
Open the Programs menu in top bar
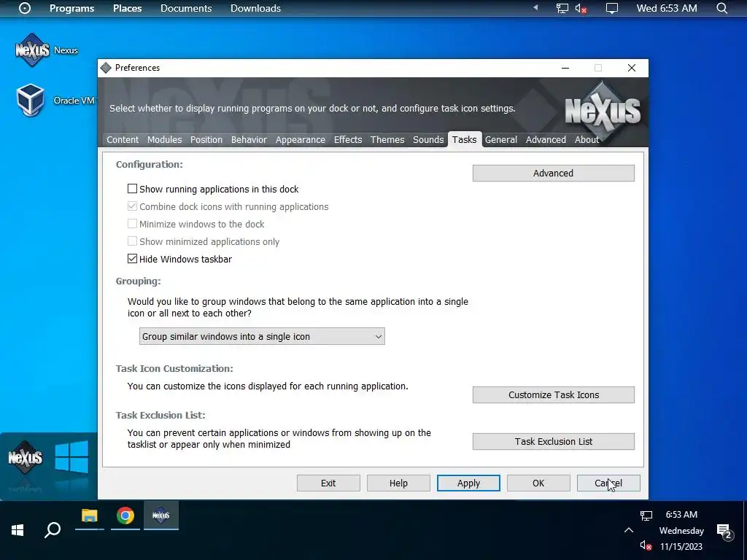[x=72, y=8]
